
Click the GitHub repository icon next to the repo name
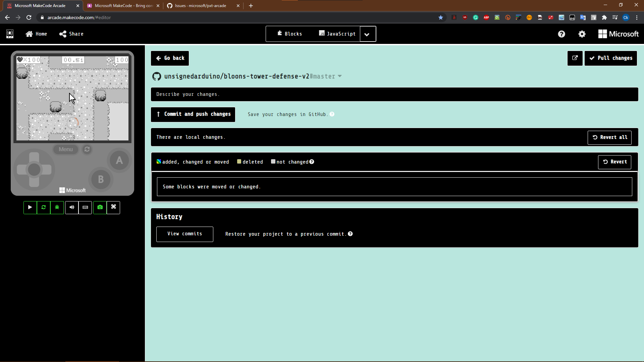[x=156, y=76]
